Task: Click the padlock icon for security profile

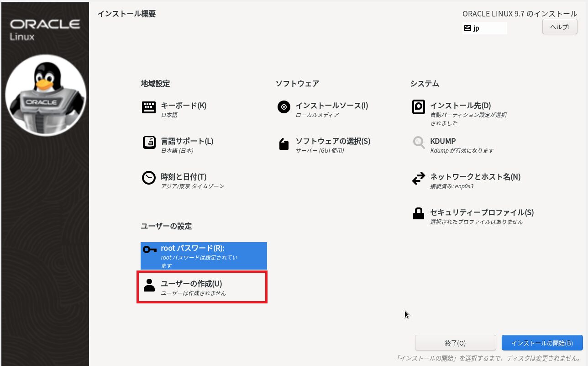Action: pos(418,214)
